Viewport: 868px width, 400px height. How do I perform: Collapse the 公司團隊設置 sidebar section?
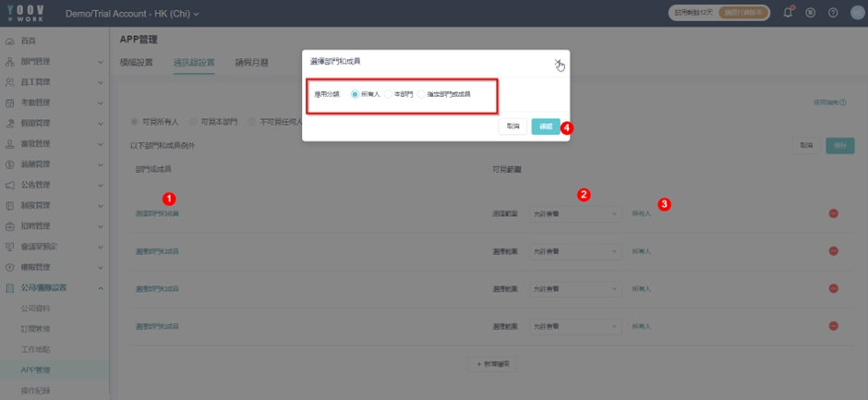pos(100,288)
